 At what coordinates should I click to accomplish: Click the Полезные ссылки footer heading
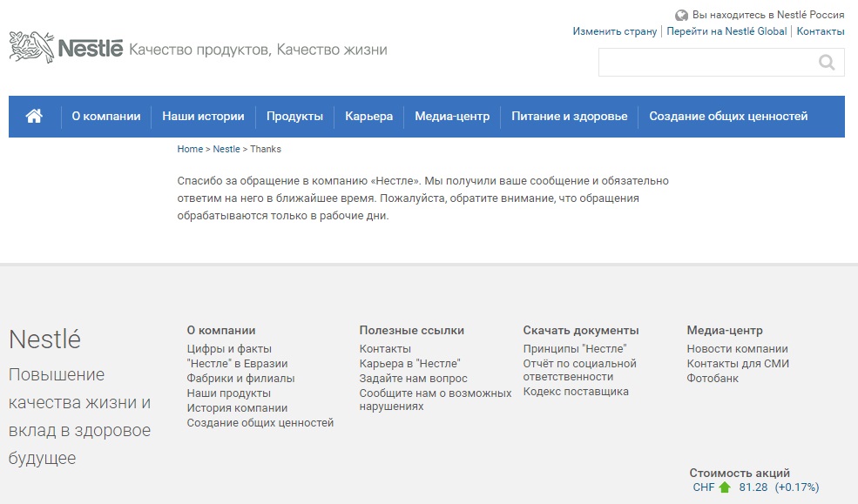411,330
